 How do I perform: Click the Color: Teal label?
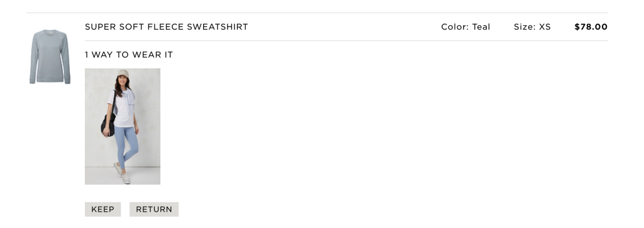coord(465,26)
